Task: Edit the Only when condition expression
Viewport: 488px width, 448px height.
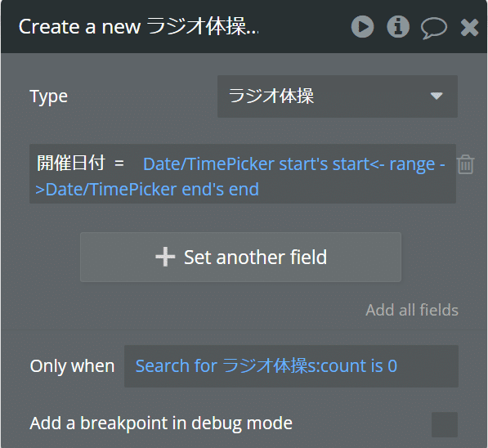Action: click(x=291, y=366)
